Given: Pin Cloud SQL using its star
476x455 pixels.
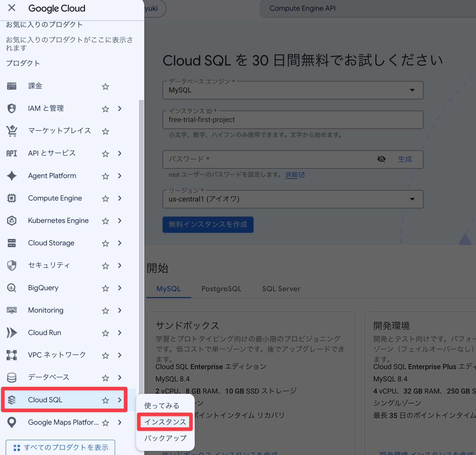Looking at the screenshot, I should pos(105,400).
